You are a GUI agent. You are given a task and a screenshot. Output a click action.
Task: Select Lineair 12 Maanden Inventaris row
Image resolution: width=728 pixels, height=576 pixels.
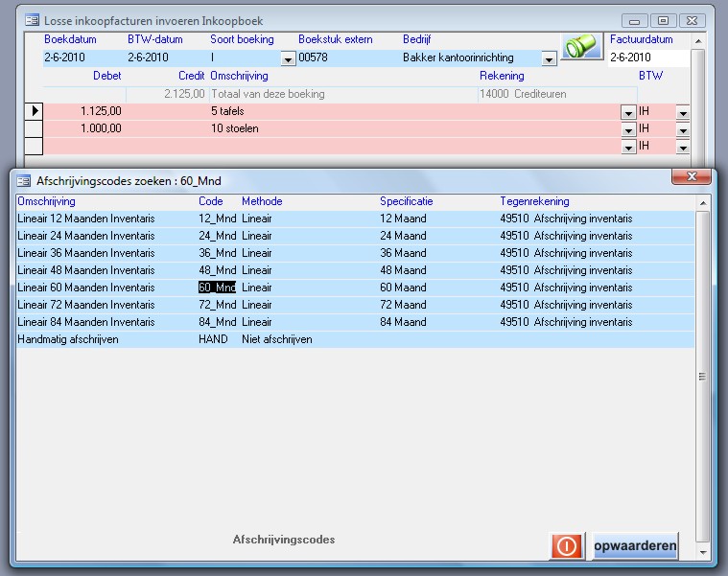pyautogui.click(x=355, y=219)
